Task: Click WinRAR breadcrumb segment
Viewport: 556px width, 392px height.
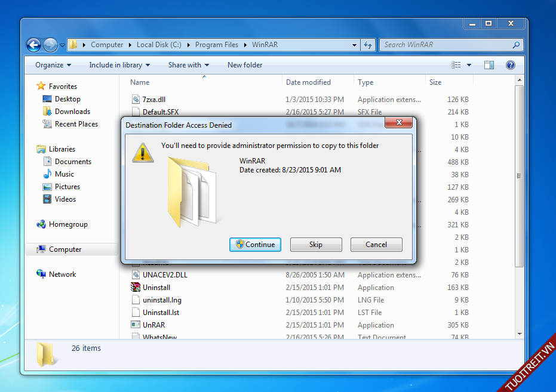Action: 265,45
